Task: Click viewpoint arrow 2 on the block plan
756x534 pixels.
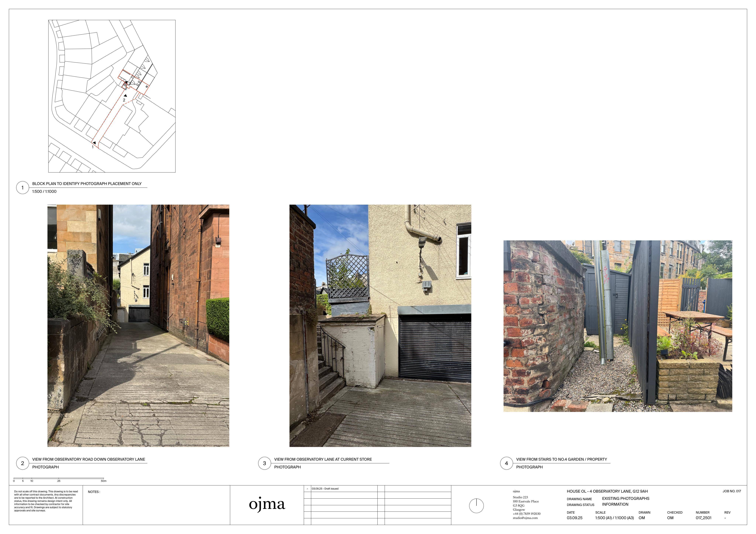Action: (126, 95)
